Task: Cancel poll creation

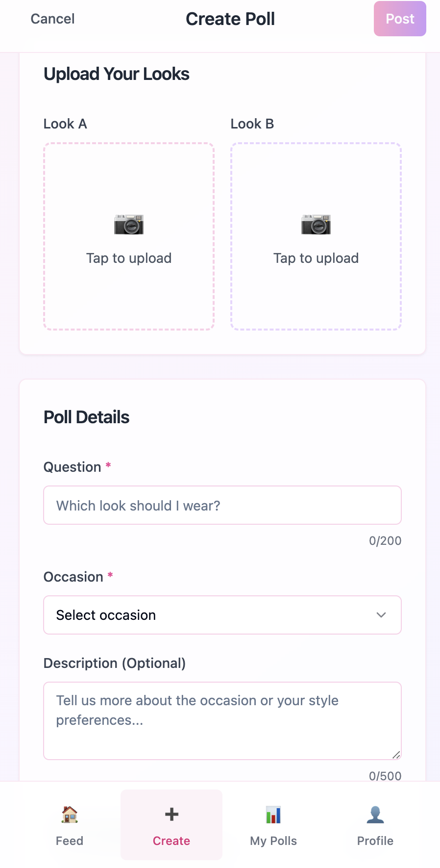Action: point(52,19)
